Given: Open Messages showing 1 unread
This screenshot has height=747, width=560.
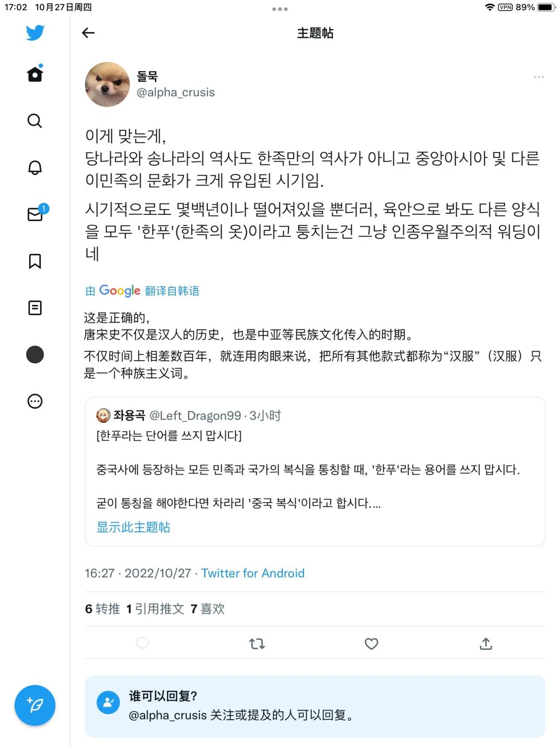Looking at the screenshot, I should [34, 215].
